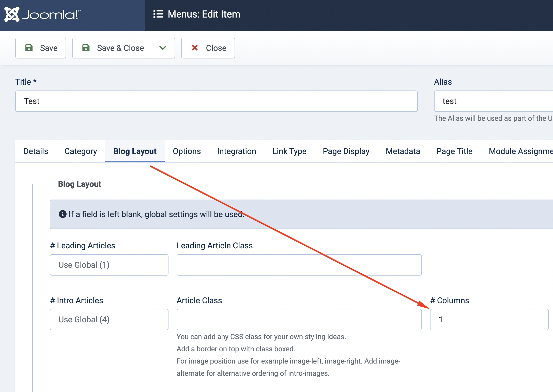Expand the Save & Close dropdown arrow
553x392 pixels.
coord(163,48)
